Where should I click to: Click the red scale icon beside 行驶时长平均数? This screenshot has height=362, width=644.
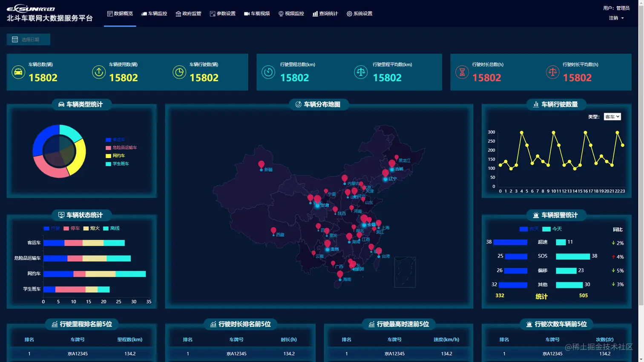[x=552, y=72]
